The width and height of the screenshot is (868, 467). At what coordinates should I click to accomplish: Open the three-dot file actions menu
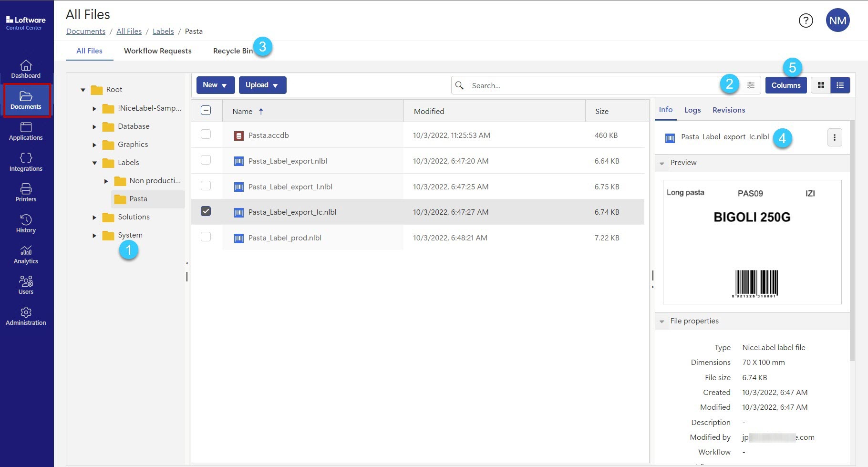click(x=834, y=138)
